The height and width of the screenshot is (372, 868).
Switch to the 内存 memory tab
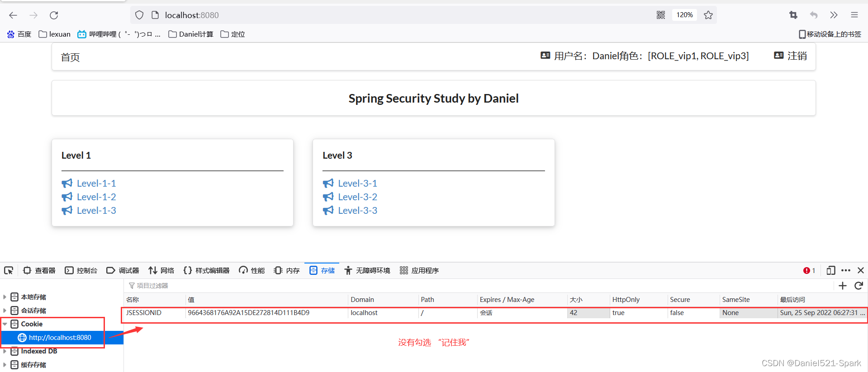pos(287,270)
